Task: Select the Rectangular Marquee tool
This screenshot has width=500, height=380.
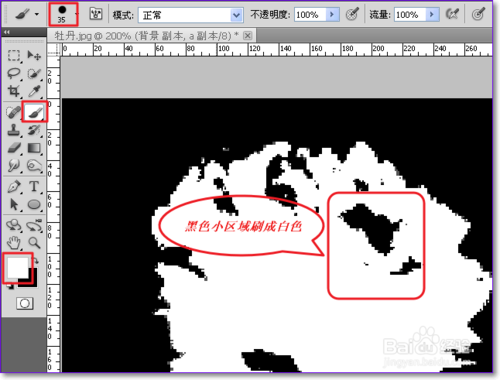Action: click(x=14, y=55)
